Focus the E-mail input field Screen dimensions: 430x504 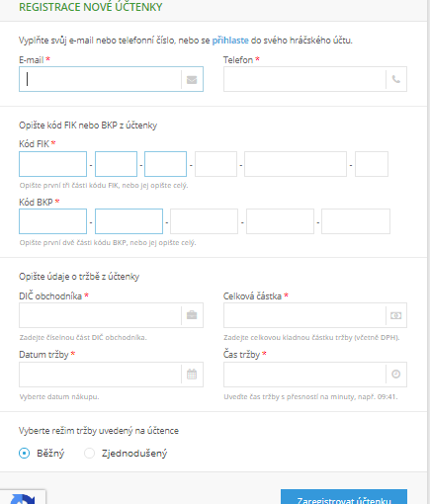point(100,79)
